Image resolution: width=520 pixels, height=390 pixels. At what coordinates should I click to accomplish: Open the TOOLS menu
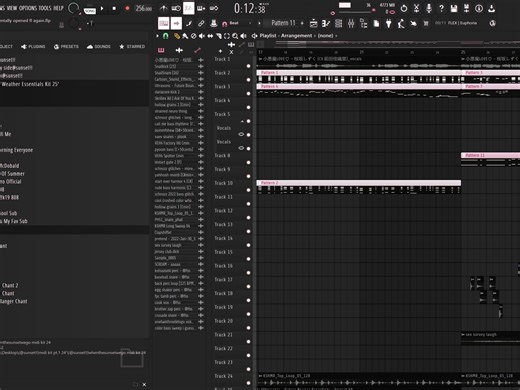[x=45, y=8]
